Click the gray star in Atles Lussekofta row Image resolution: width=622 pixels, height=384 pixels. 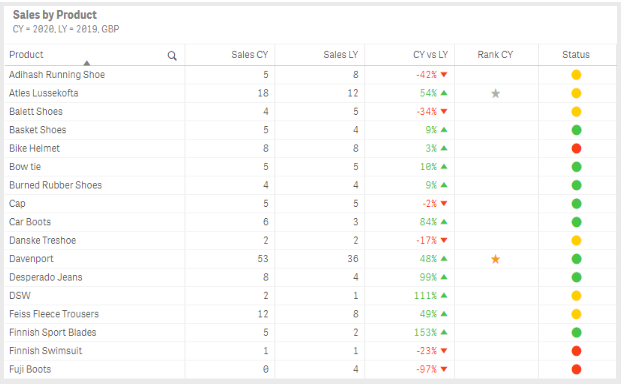[x=495, y=93]
